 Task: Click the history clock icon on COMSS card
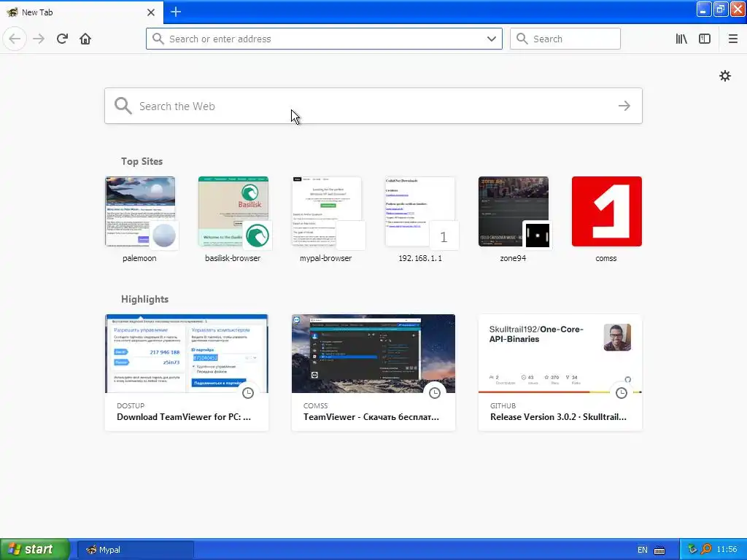435,393
